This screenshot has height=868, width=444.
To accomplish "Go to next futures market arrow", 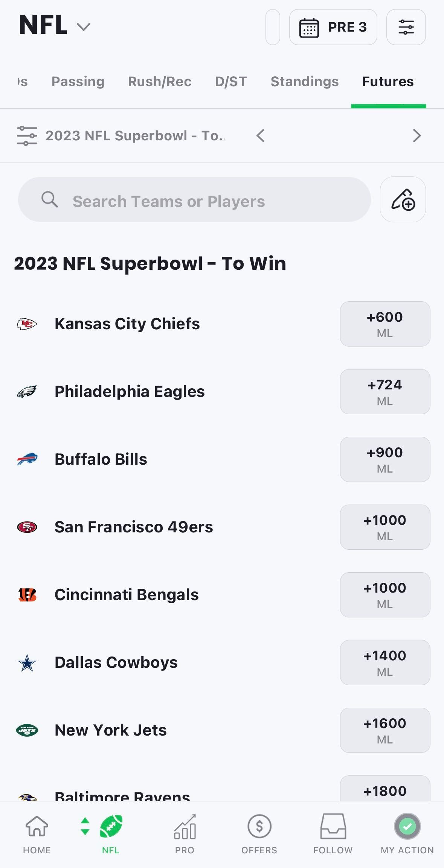I will [417, 135].
